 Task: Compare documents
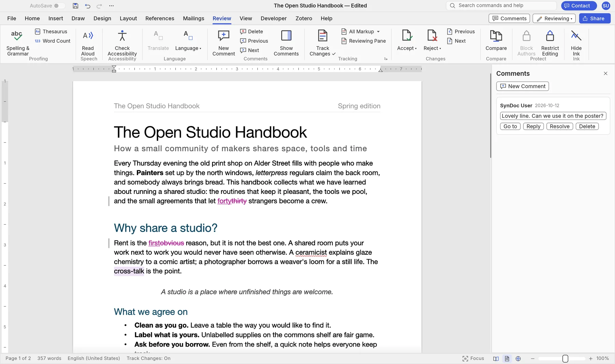[496, 41]
